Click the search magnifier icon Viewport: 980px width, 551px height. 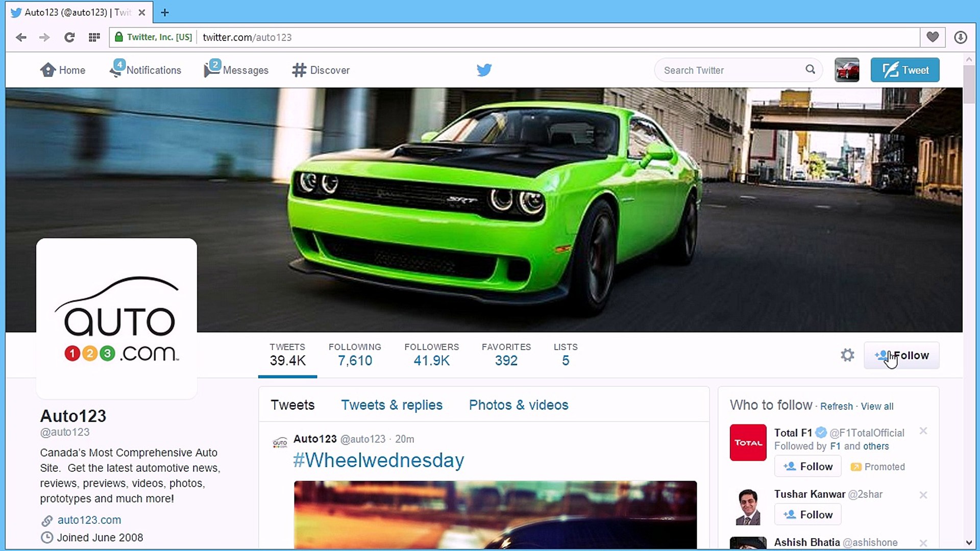pos(811,69)
